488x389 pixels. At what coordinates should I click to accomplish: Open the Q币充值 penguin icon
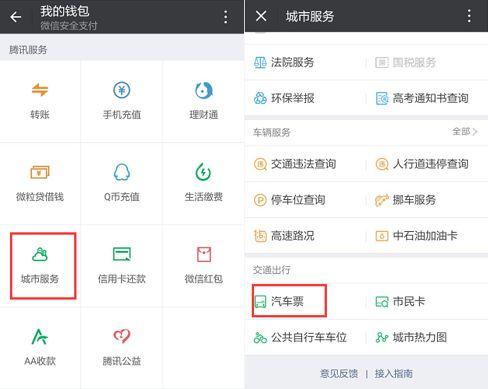tap(122, 172)
